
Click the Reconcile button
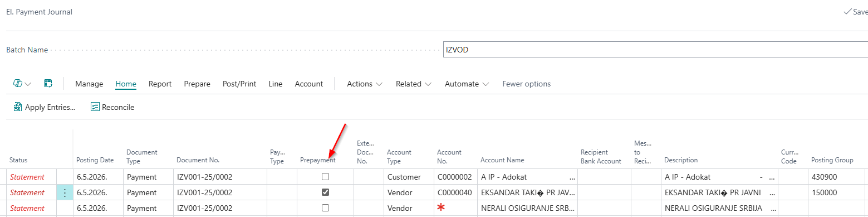[112, 107]
